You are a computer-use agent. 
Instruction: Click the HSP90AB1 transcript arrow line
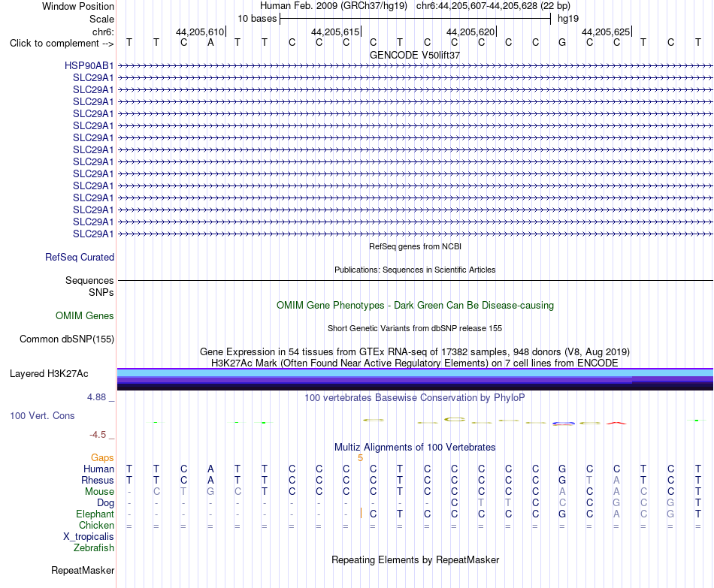coord(416,66)
